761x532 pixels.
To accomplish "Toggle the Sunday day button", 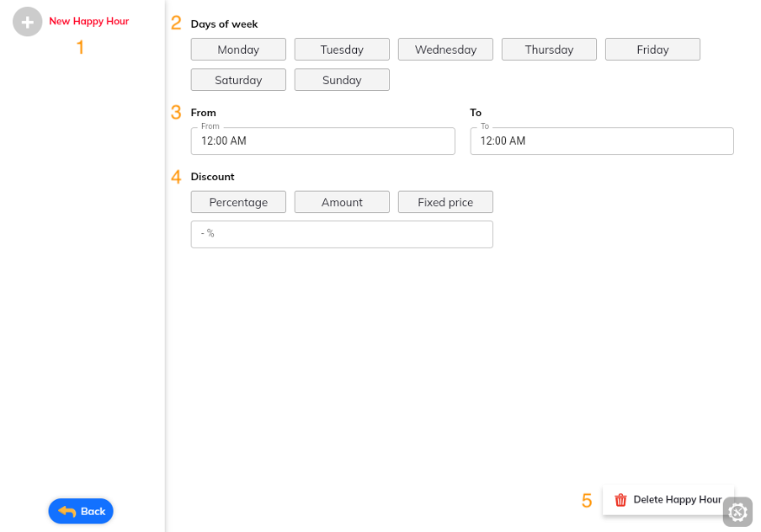I will 342,80.
